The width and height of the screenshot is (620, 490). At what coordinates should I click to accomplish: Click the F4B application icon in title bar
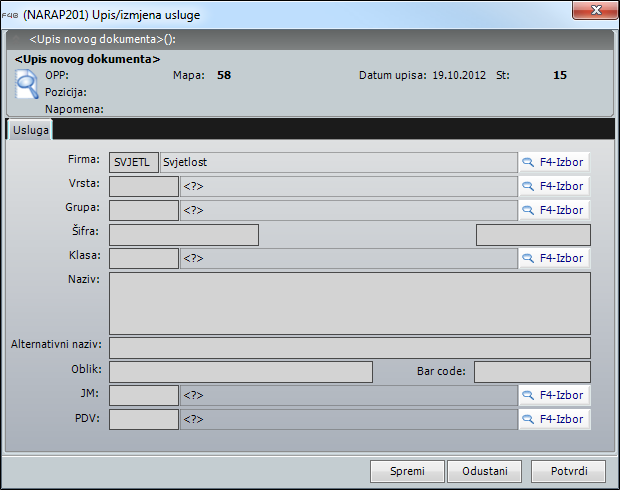tap(10, 15)
